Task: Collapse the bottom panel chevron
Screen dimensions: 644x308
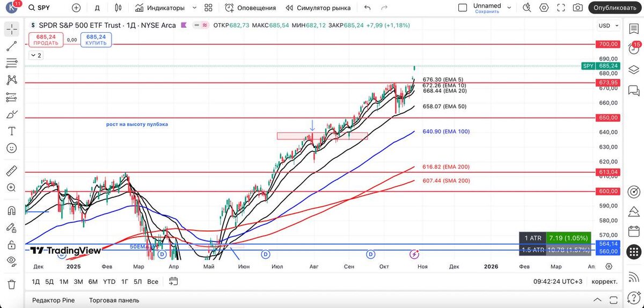Action: click(597, 300)
